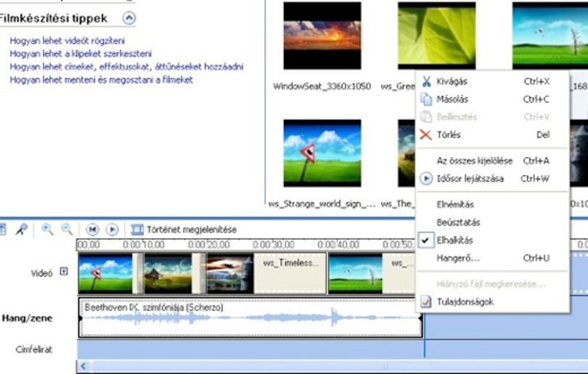Open Hogyan lehet videót rögzíteni link
The height and width of the screenshot is (374, 588).
tap(67, 41)
